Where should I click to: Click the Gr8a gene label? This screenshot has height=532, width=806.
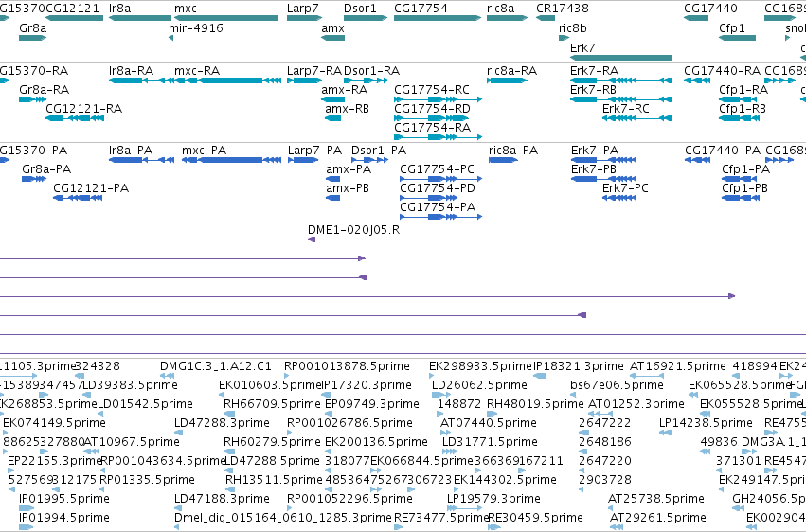(33, 27)
